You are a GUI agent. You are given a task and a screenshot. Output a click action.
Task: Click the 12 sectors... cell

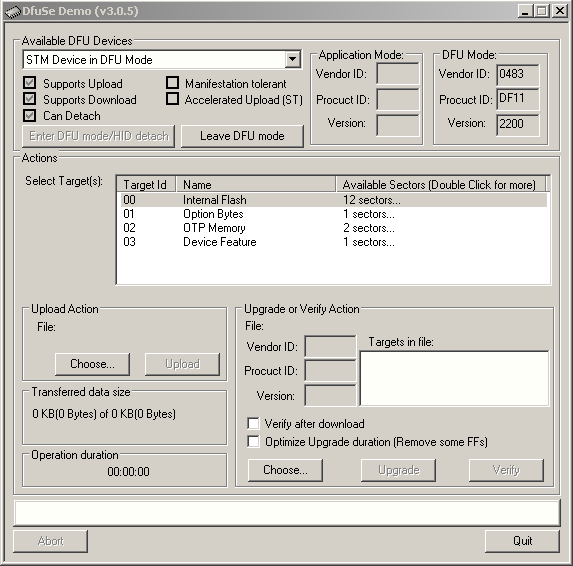tap(372, 200)
